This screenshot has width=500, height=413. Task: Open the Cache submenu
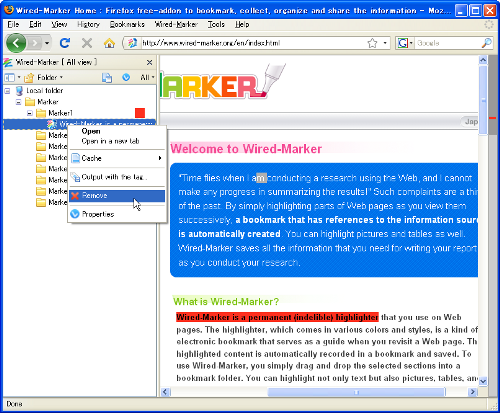(117, 158)
